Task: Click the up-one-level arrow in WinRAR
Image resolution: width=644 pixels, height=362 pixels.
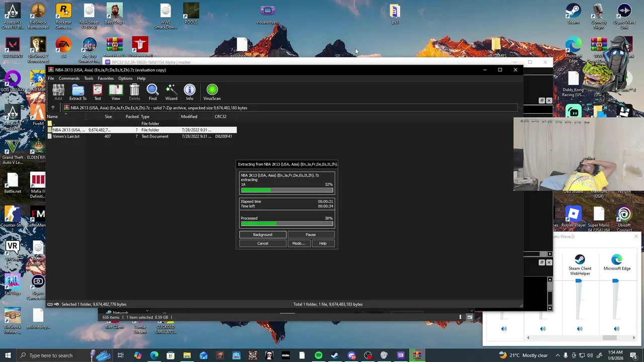Action: coord(53,108)
